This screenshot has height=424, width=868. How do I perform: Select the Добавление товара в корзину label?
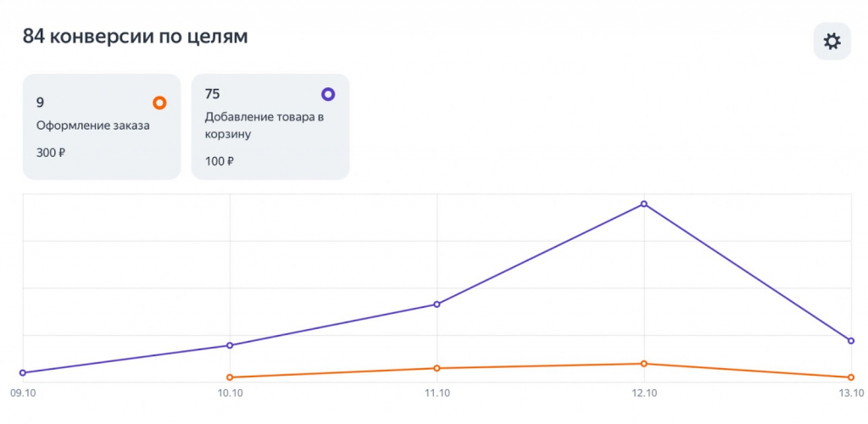pos(264,125)
